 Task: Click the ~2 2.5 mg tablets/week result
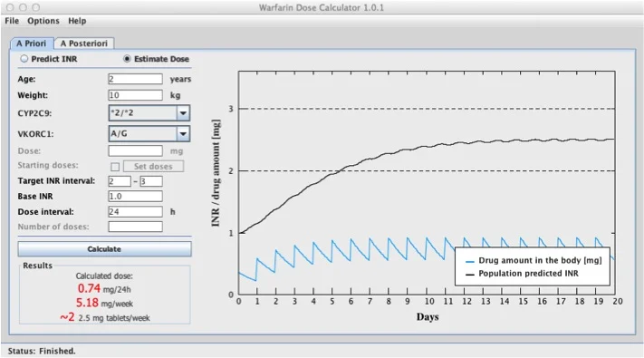(x=105, y=318)
